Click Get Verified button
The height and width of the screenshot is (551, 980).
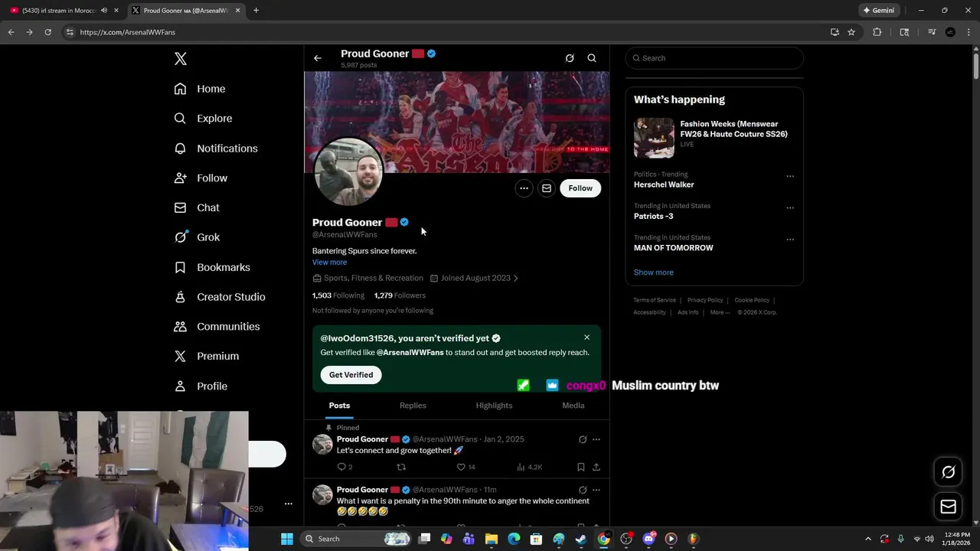tap(351, 375)
